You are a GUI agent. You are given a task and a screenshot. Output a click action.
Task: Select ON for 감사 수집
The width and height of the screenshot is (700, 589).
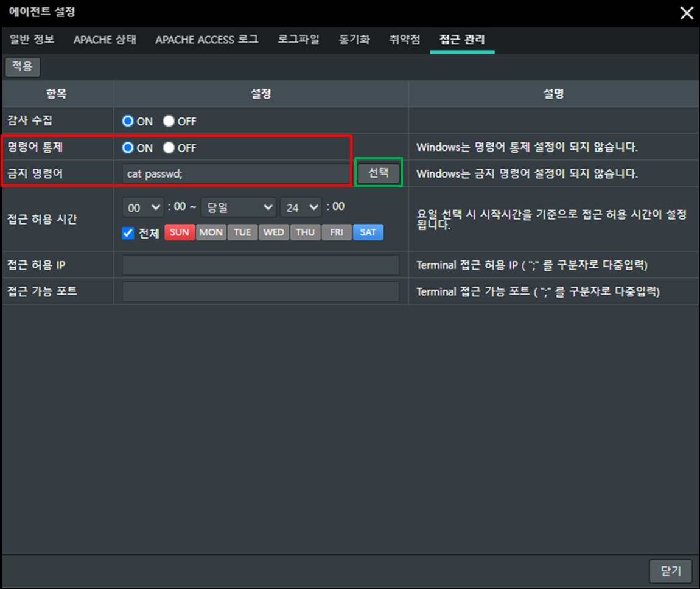(128, 121)
